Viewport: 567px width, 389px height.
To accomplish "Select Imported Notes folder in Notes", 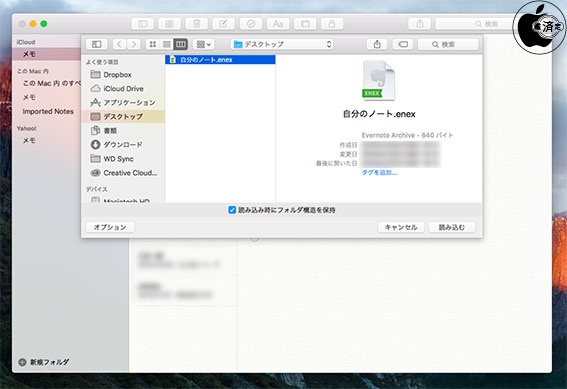I will [x=48, y=111].
